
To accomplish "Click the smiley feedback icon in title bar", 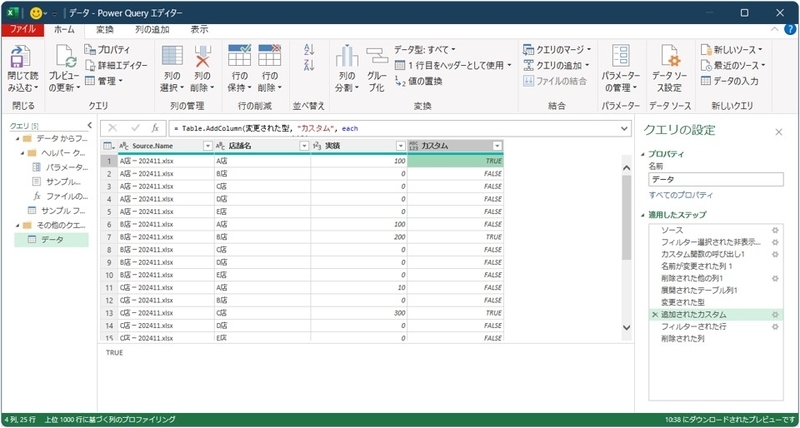I will point(36,13).
